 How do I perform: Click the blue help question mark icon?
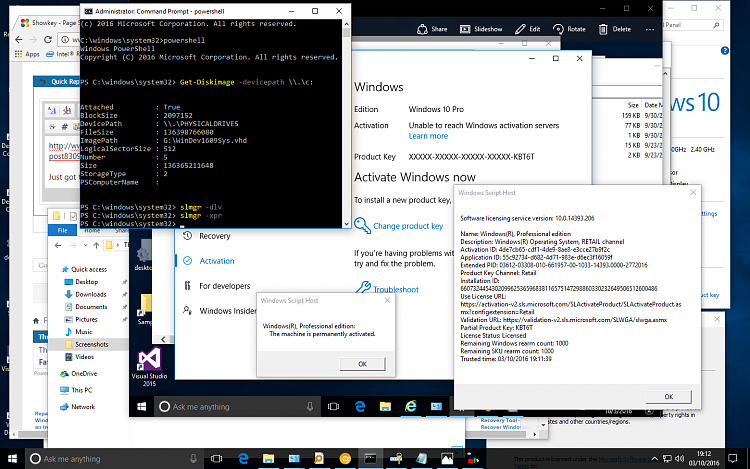click(725, 51)
